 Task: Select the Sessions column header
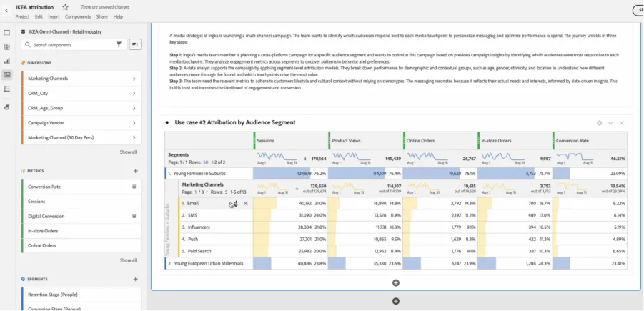pos(290,141)
